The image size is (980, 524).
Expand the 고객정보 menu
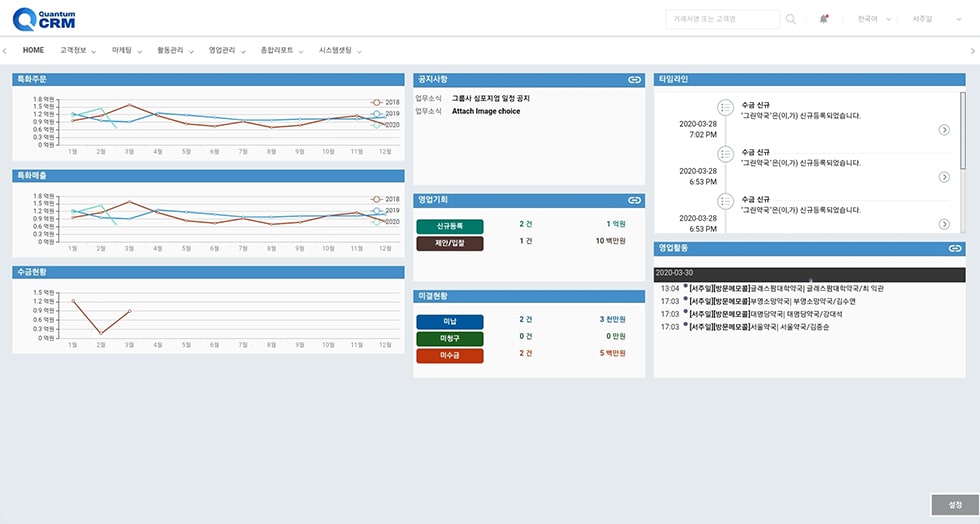[78, 50]
